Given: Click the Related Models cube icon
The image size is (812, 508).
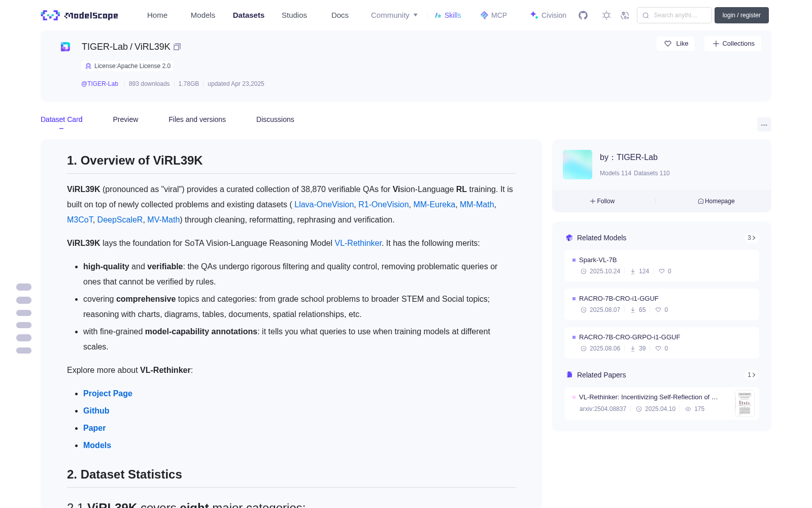Looking at the screenshot, I should tap(569, 238).
